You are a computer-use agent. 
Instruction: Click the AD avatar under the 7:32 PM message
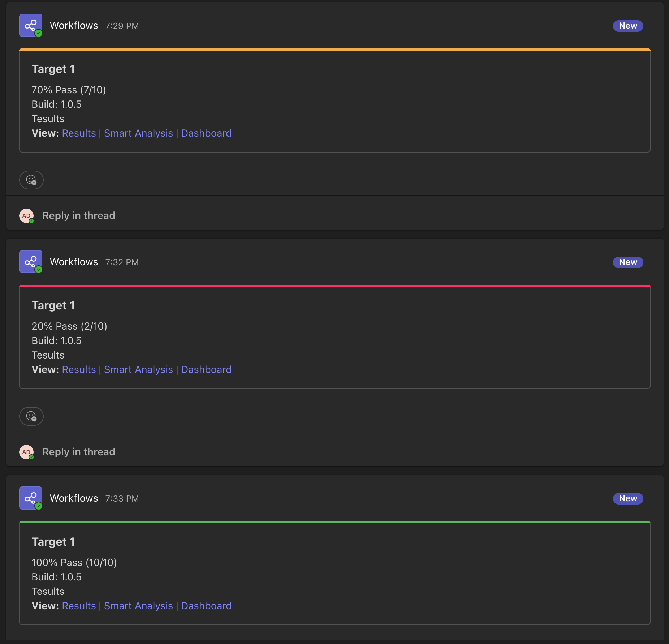[x=26, y=452]
